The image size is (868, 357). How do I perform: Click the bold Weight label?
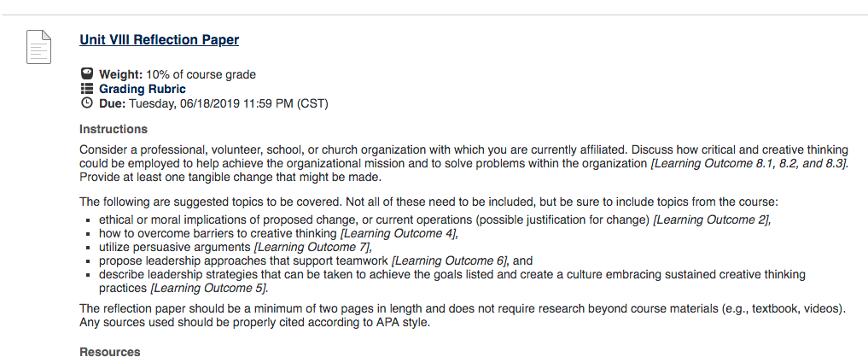(121, 74)
